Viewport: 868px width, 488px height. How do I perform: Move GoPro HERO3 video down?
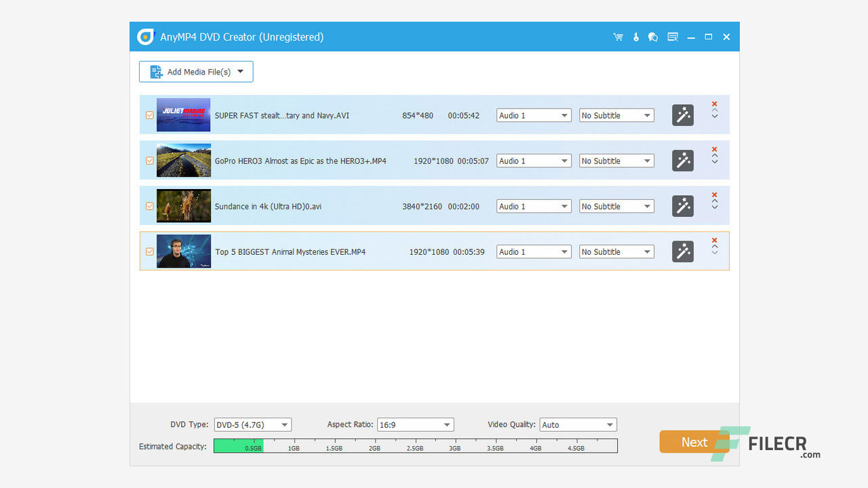(x=715, y=162)
